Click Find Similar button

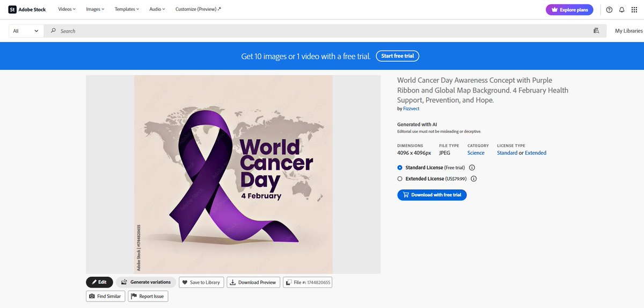click(105, 296)
